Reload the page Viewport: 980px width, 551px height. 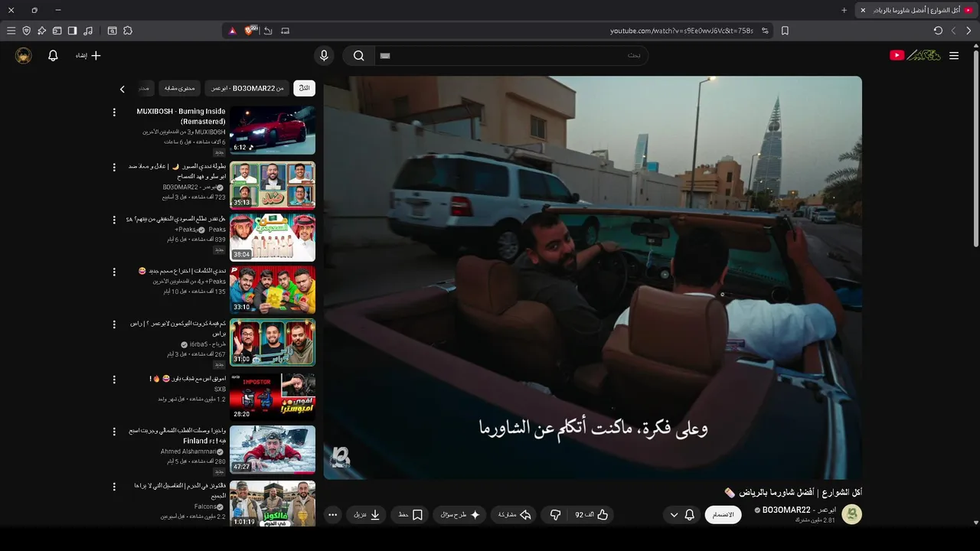point(938,31)
